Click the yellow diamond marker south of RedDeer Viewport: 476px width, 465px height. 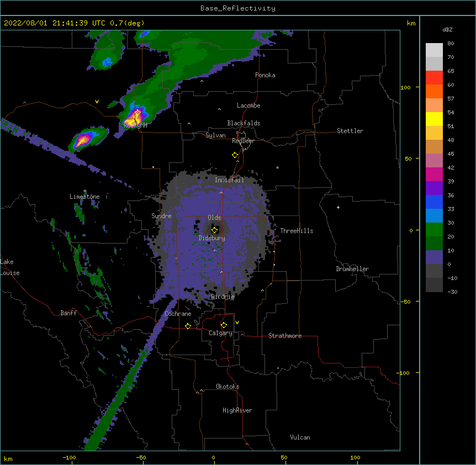click(x=235, y=155)
